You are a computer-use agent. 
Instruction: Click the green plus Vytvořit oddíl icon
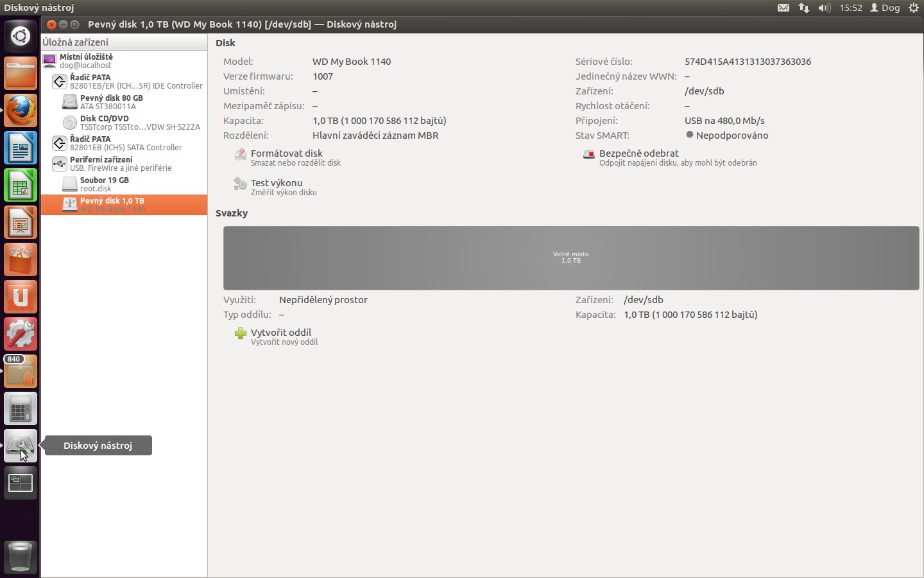coord(241,333)
